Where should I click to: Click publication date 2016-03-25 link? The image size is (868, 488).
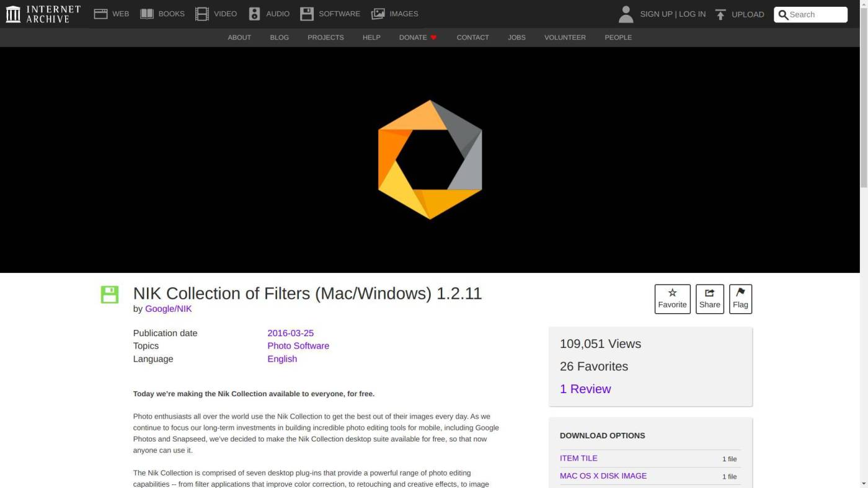click(291, 333)
